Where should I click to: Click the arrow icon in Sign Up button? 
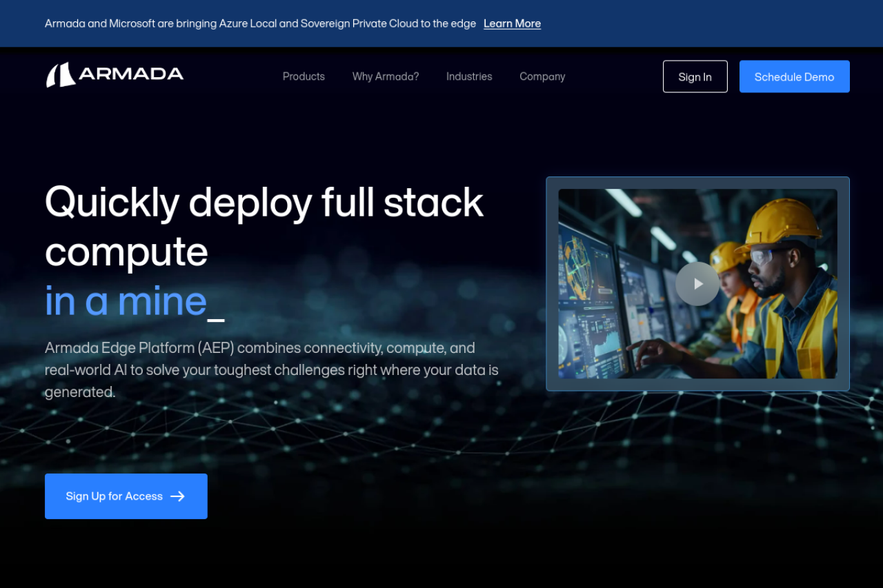178,496
